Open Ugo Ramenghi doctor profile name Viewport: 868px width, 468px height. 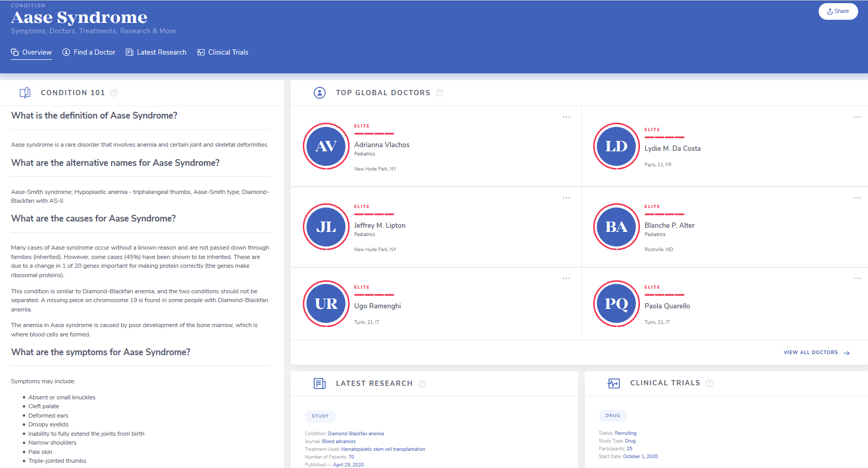378,306
